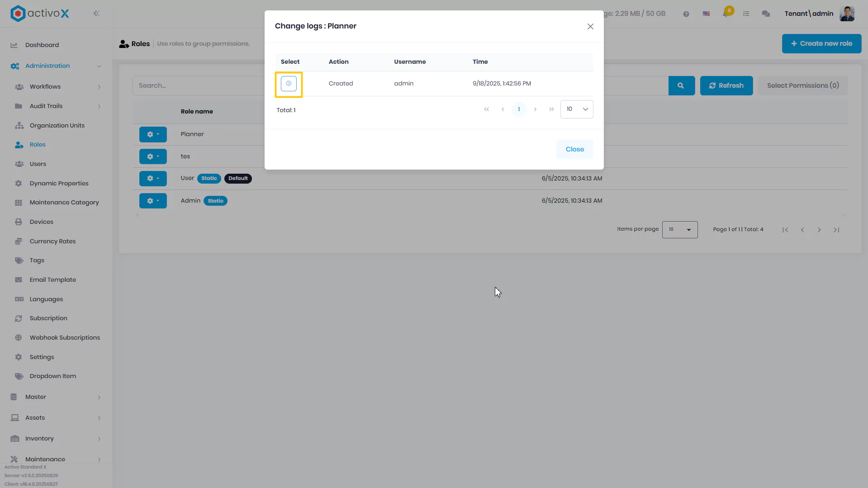Viewport: 868px width, 488px height.
Task: Click the help question mark icon
Action: click(x=686, y=14)
